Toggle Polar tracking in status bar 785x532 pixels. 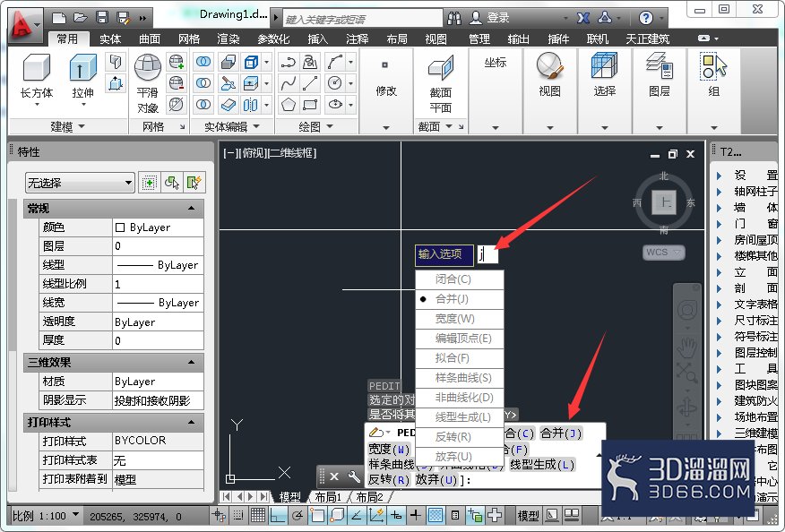[x=298, y=514]
